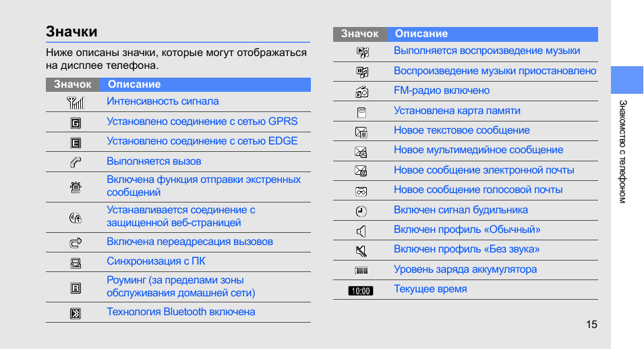The image size is (644, 349).
Task: Click "Включен профиль «Без звука»" text
Action: 467,249
